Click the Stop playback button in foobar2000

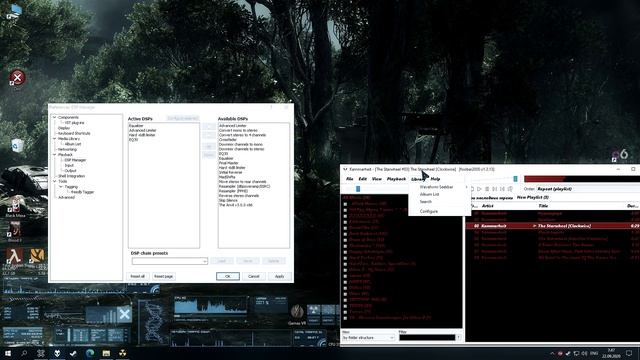pos(472,189)
